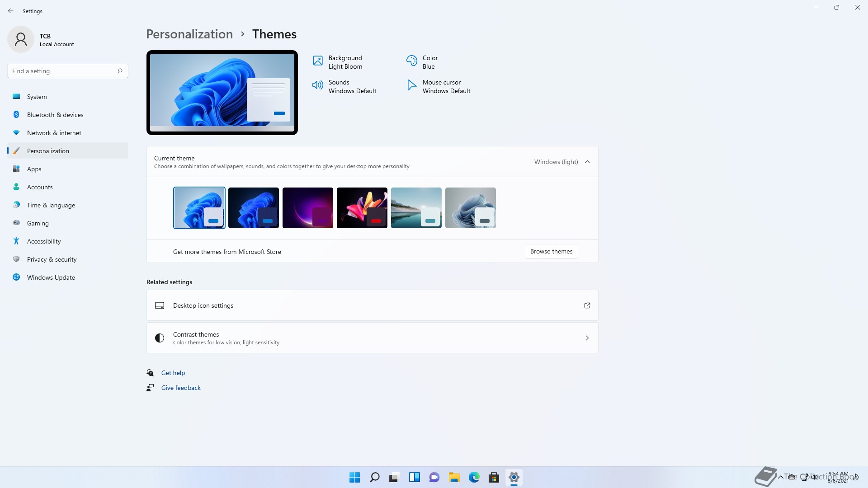868x488 pixels.
Task: Go to Personalization breadcrumb
Action: pos(189,34)
